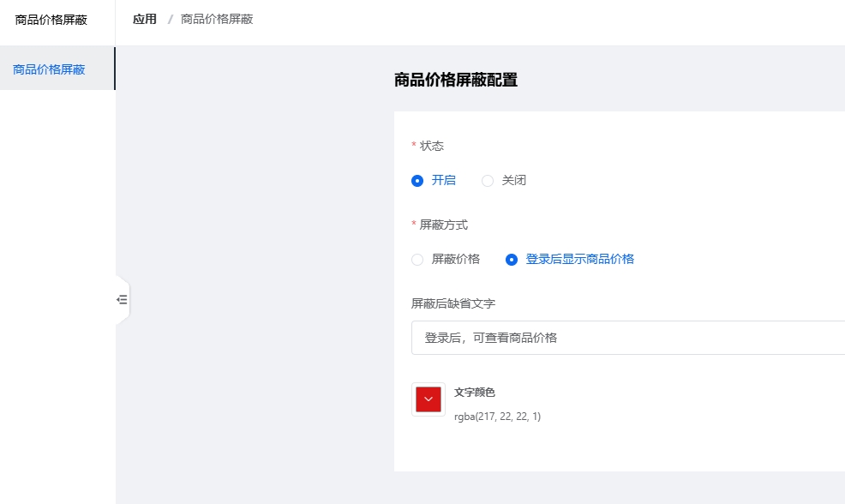Image resolution: width=845 pixels, height=504 pixels.
Task: Click the white chevron inside the red swatch
Action: pos(428,399)
